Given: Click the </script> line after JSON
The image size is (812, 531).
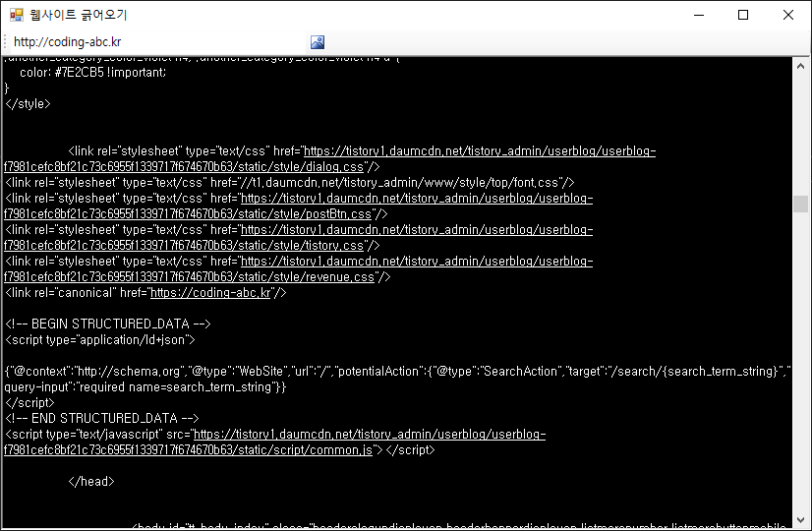Looking at the screenshot, I should click(29, 402).
